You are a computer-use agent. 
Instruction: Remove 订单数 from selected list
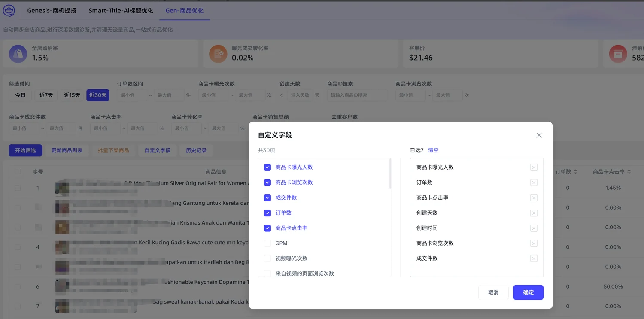pyautogui.click(x=534, y=182)
